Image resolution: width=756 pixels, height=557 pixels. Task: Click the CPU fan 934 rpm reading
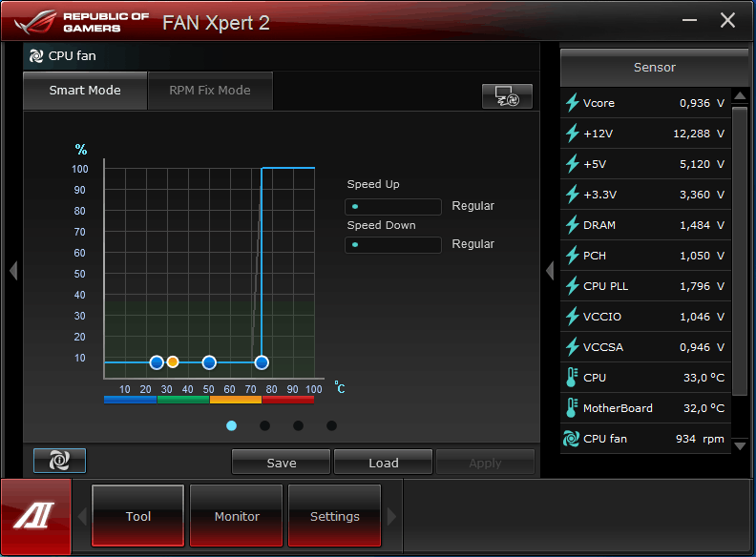700,439
